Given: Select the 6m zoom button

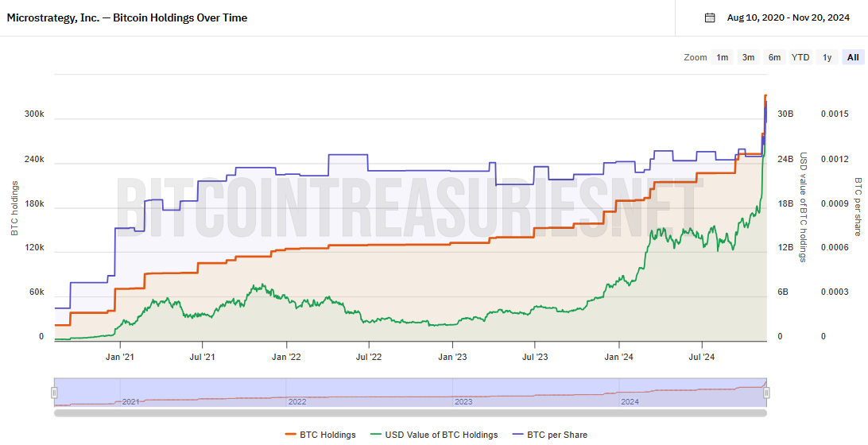Looking at the screenshot, I should 774,57.
